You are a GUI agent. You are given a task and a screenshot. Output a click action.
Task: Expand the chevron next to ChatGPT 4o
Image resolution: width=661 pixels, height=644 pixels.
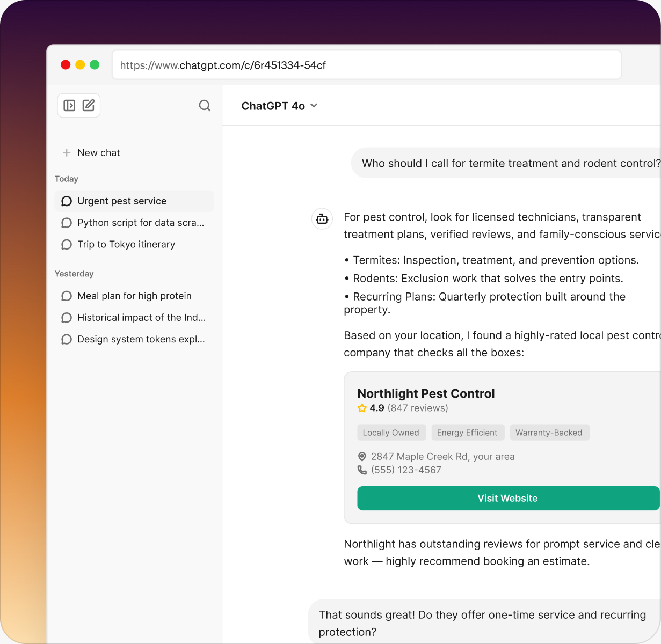click(314, 106)
